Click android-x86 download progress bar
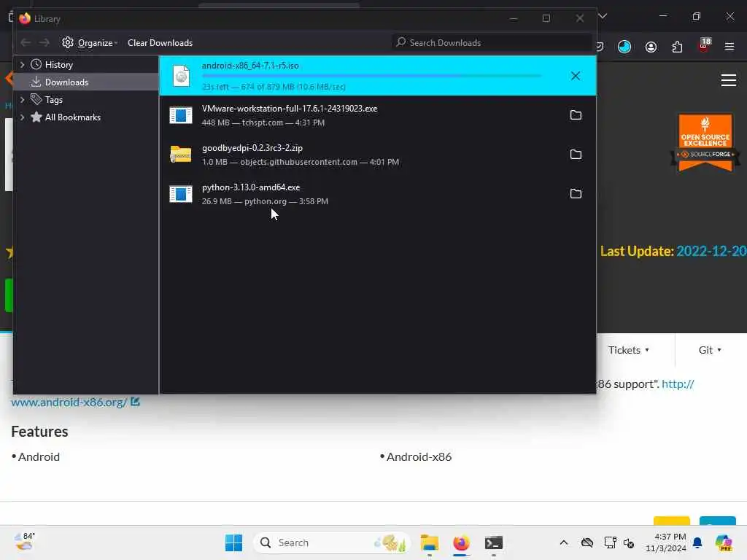Image resolution: width=747 pixels, height=560 pixels. [371, 76]
